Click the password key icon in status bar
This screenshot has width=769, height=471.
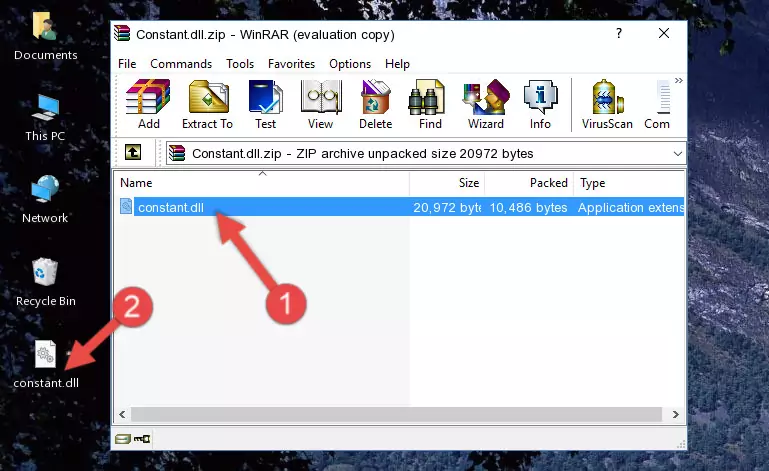tap(142, 439)
